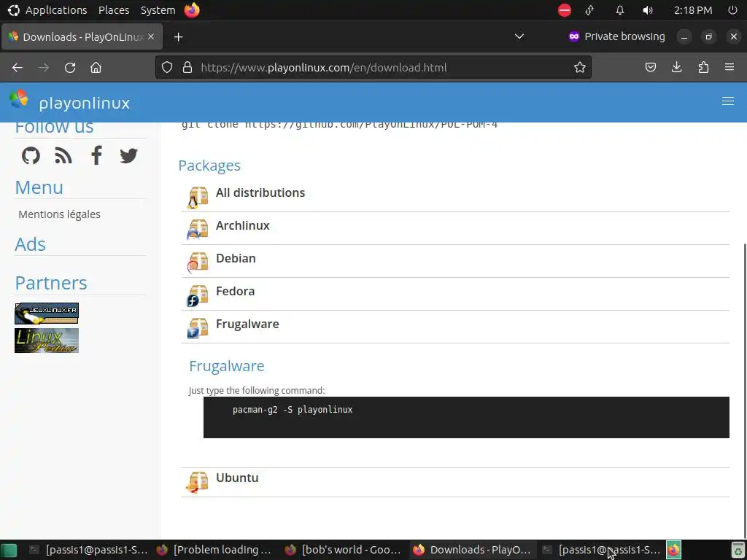Open the Firefox downloads panel
Screen dimensions: 747x560
tap(676, 68)
